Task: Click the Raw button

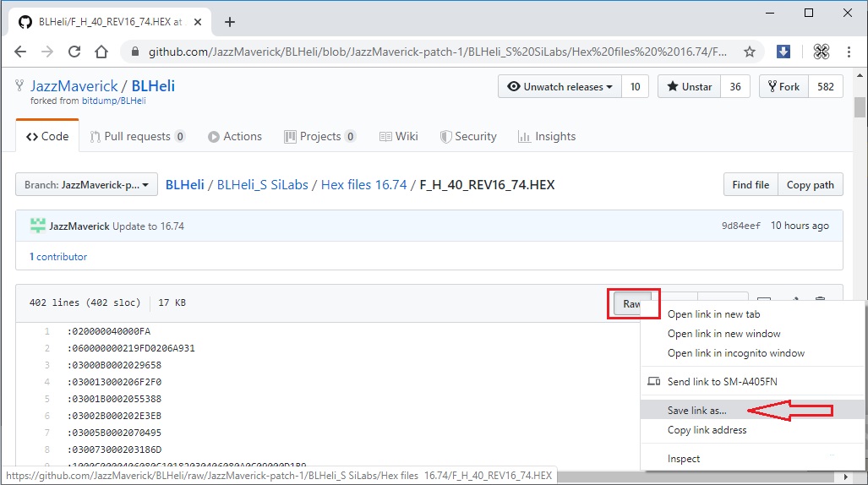Action: (631, 303)
